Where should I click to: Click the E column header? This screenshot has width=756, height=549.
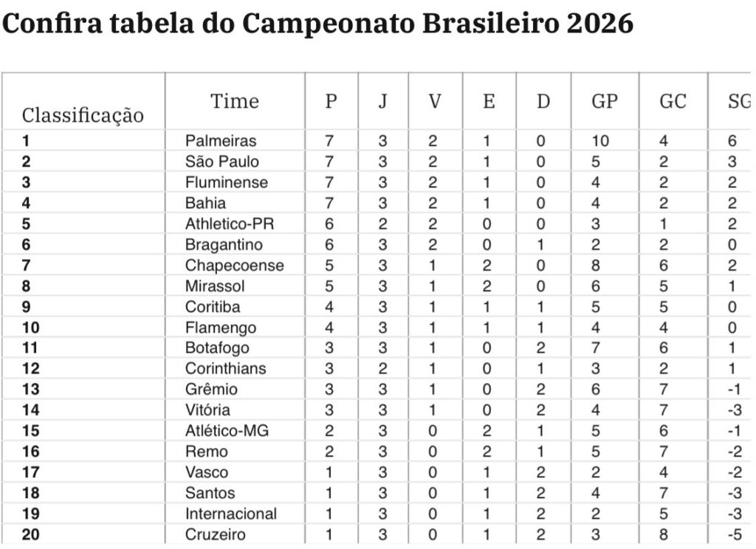point(489,101)
